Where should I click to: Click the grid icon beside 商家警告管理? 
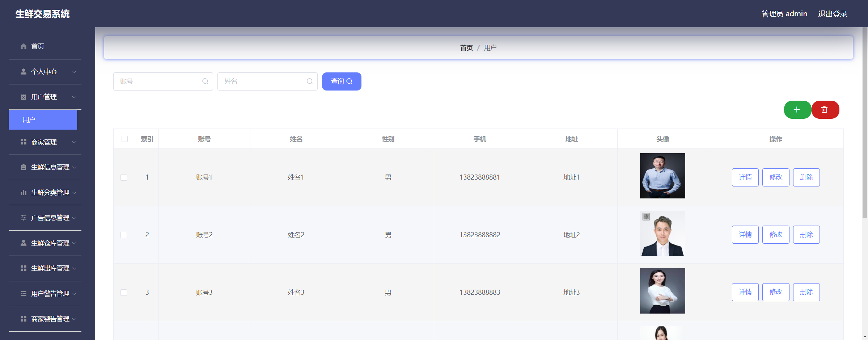pos(24,319)
